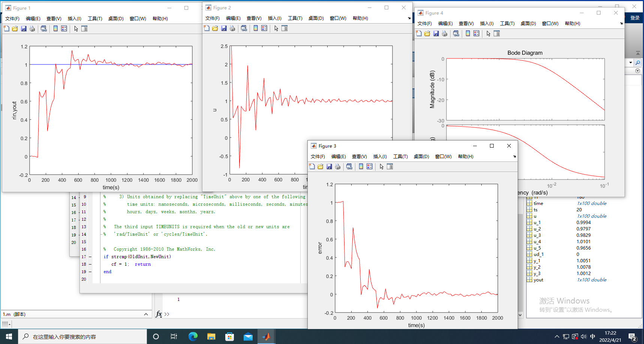Image resolution: width=644 pixels, height=344 pixels.
Task: Open 插入(I) menu in Figure 3
Action: [380, 157]
